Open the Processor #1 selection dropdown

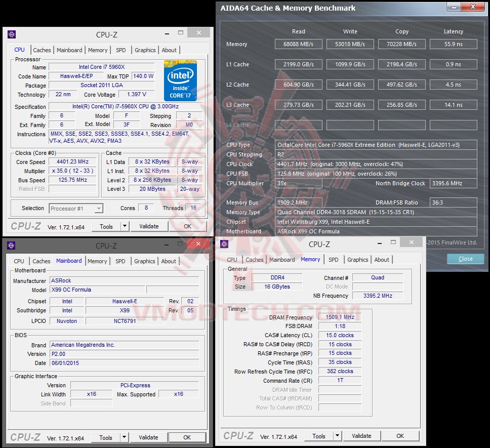99,209
